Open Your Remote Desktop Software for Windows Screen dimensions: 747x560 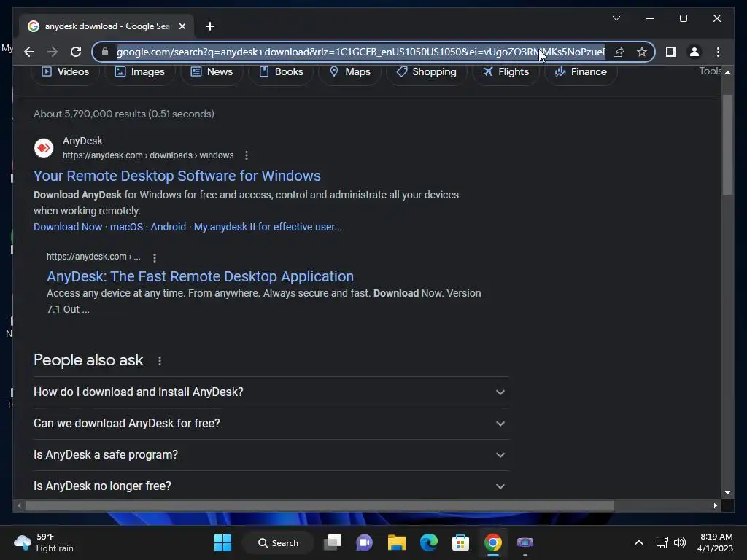177,176
